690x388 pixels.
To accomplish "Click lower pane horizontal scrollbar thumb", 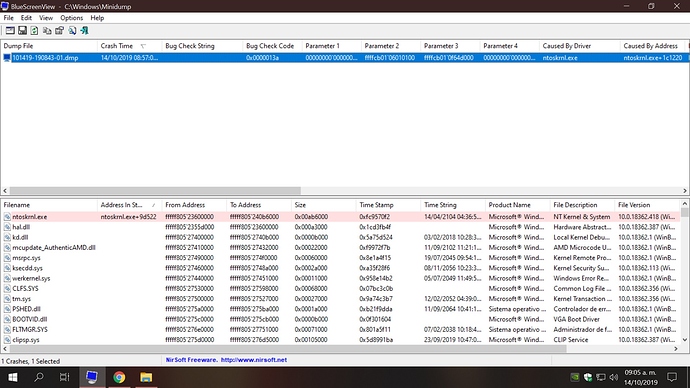I will (288, 348).
